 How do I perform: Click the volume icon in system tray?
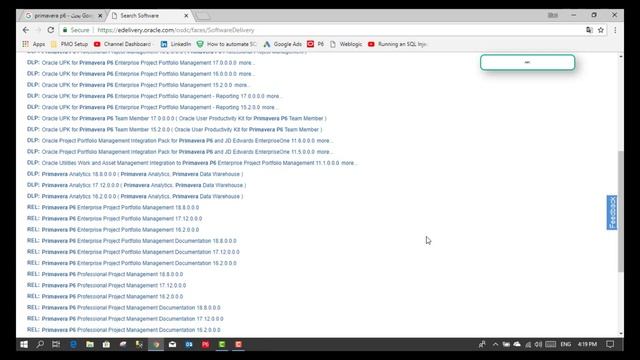coord(538,344)
